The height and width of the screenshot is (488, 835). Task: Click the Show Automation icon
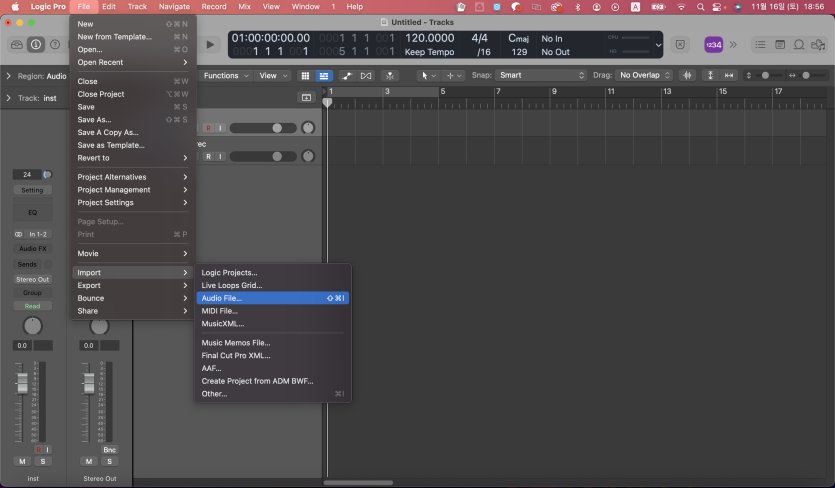pyautogui.click(x=347, y=76)
